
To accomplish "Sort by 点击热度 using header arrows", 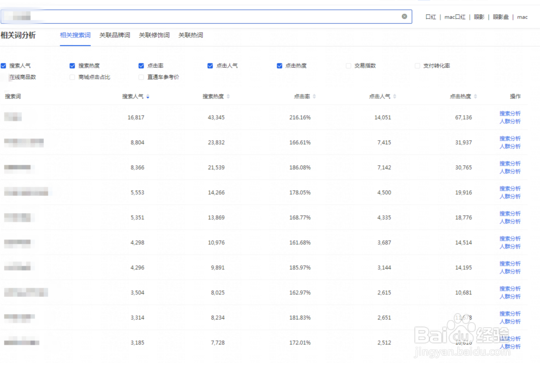I will point(475,96).
